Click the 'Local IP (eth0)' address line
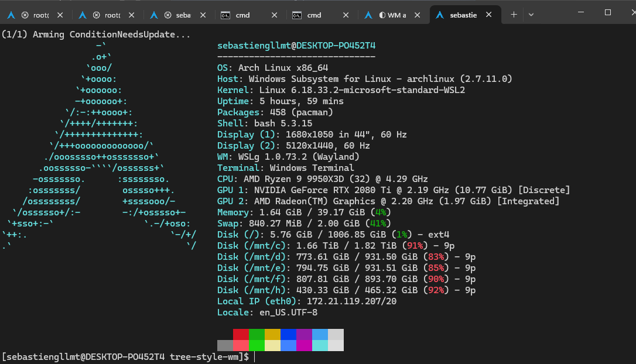 307,301
